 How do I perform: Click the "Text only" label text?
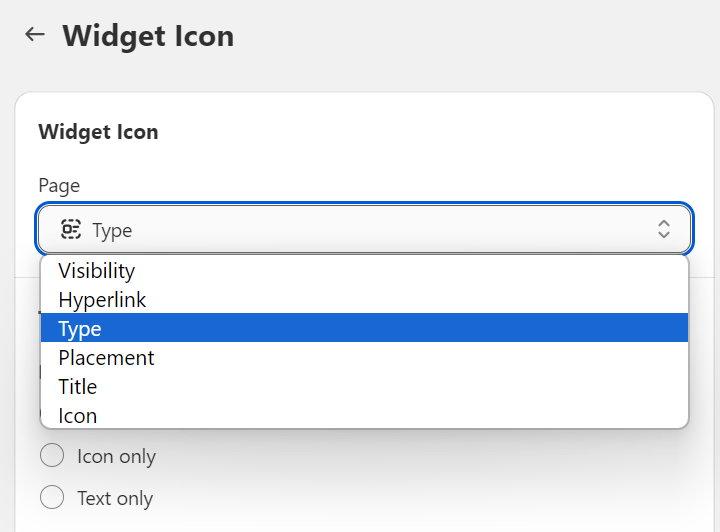tap(115, 498)
